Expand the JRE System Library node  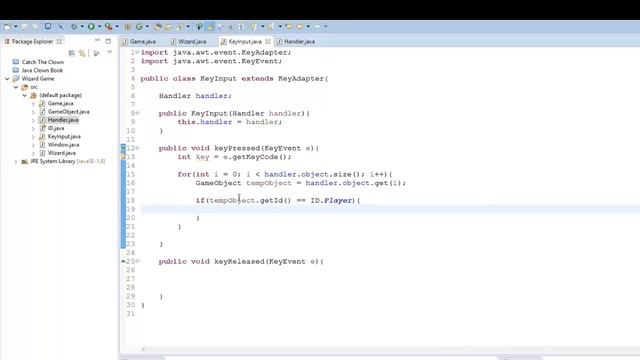point(16,162)
